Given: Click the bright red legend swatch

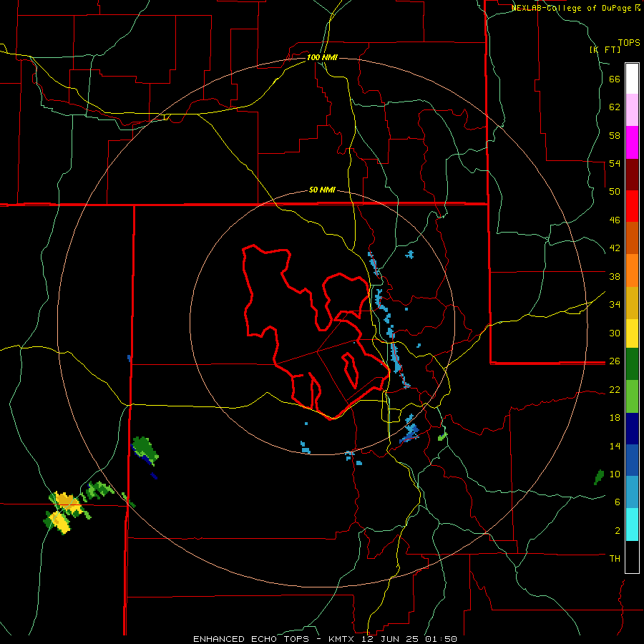Looking at the screenshot, I should point(632,206).
